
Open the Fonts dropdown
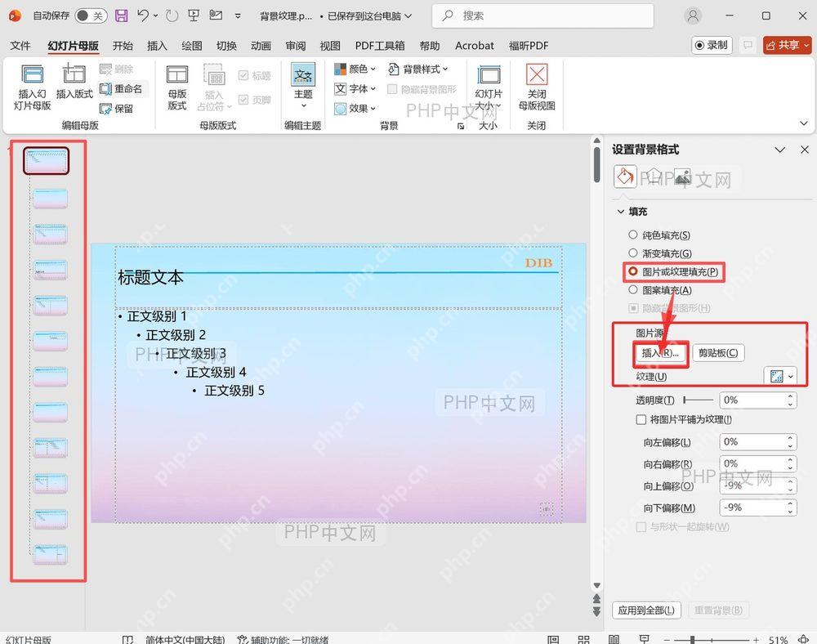click(x=355, y=88)
